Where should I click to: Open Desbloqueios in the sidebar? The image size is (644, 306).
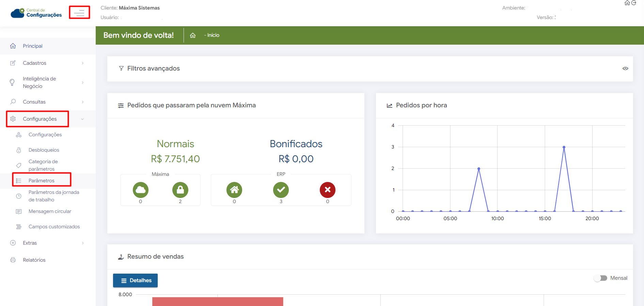click(x=44, y=150)
